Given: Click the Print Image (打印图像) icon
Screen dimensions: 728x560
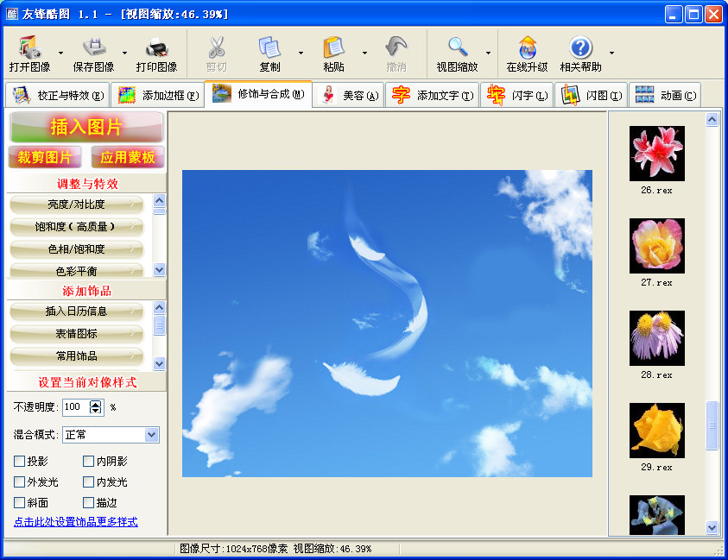Looking at the screenshot, I should (156, 48).
